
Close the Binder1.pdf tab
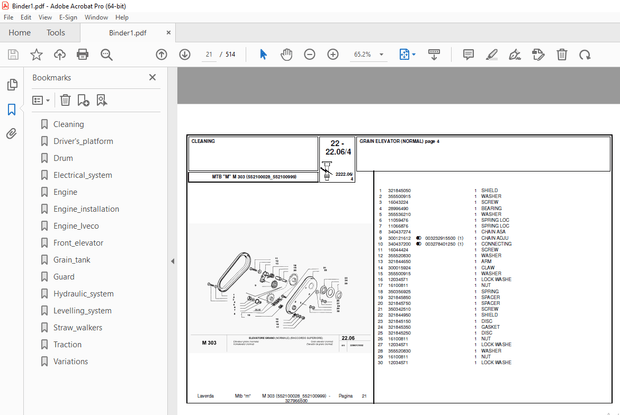[168, 33]
